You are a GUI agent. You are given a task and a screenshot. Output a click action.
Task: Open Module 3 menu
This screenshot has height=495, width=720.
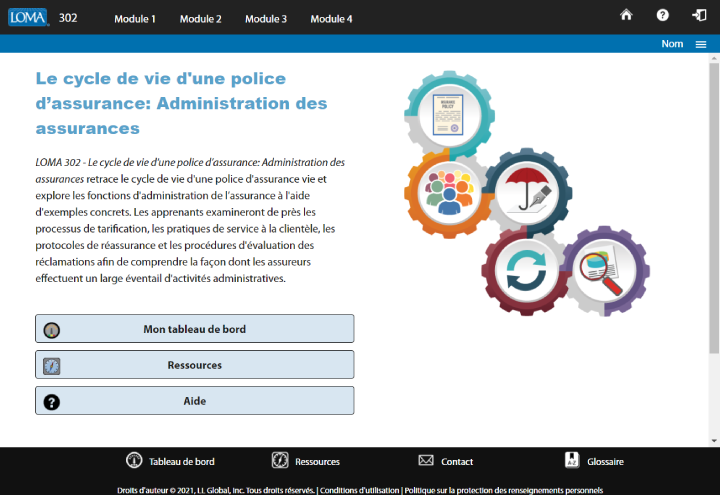point(266,19)
